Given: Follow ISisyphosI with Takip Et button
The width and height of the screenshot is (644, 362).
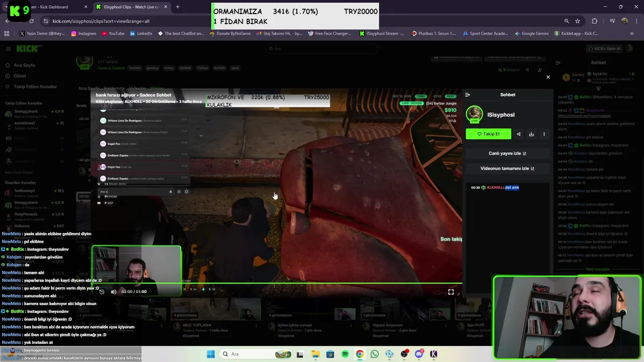Looking at the screenshot, I should [489, 134].
